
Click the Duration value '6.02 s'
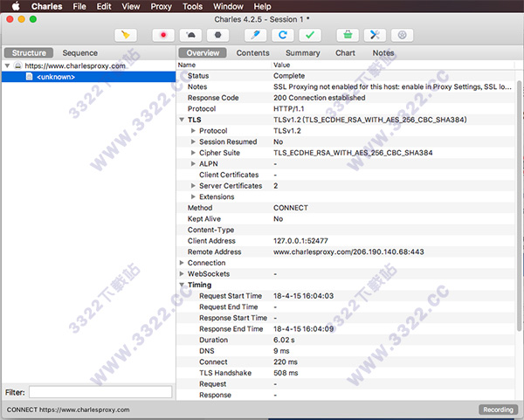point(284,340)
